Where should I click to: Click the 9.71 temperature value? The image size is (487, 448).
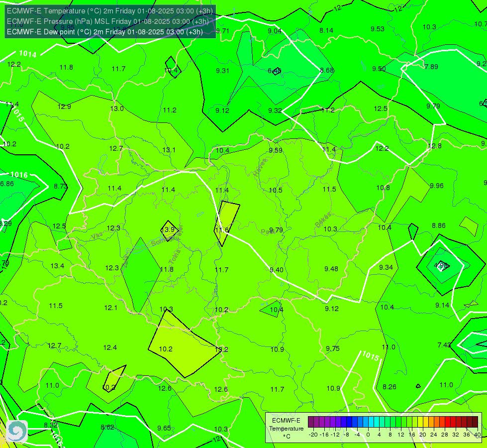pyautogui.click(x=222, y=31)
